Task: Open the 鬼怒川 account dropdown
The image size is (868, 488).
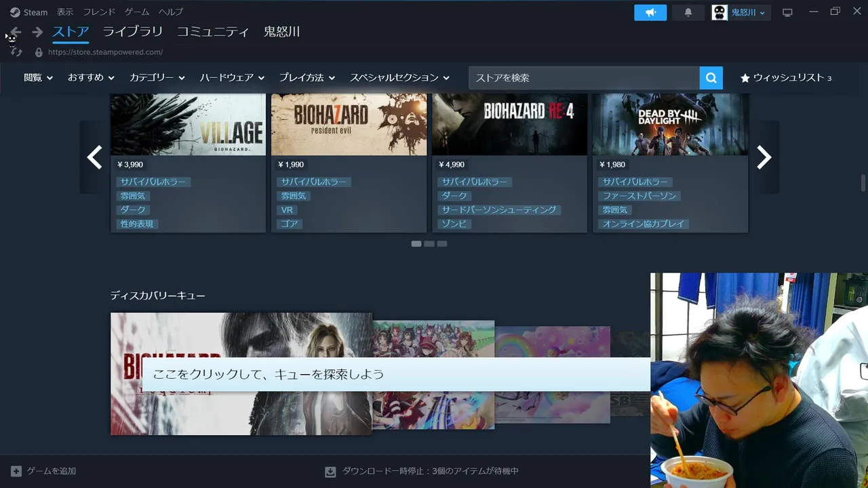Action: 749,12
